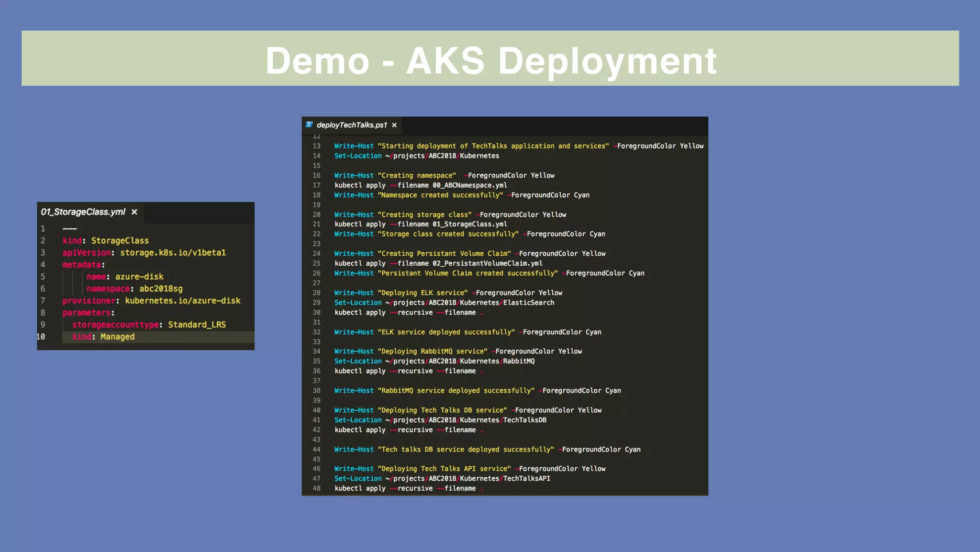The image size is (980, 552).
Task: Click line number 13 in PowerShell editor
Action: coord(316,146)
